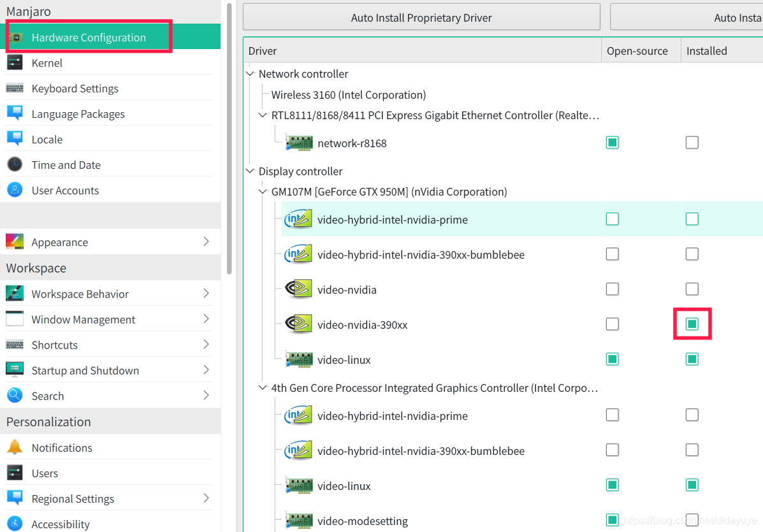Click the Window Management window icon
Screen dimensions: 763x532
click(x=15, y=319)
